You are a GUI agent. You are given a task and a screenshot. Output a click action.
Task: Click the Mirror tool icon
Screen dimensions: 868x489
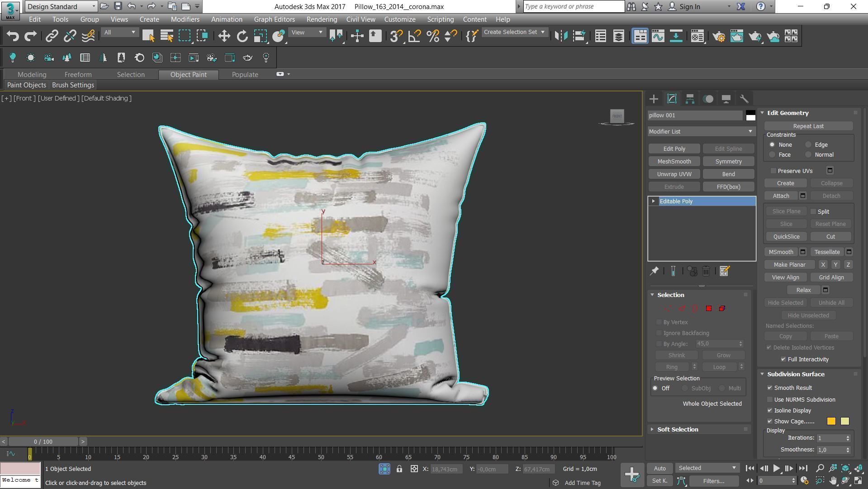(x=561, y=36)
